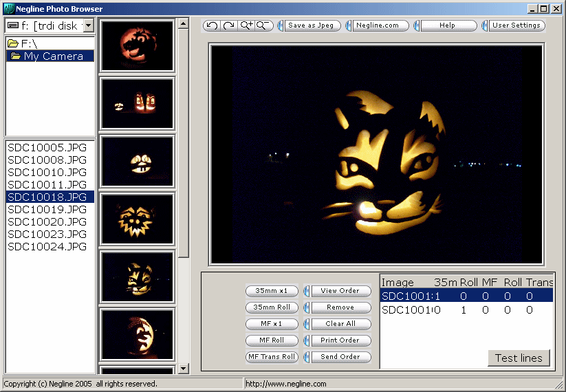
Task: Click thumbnail strip scroll down arrow
Action: 183,369
